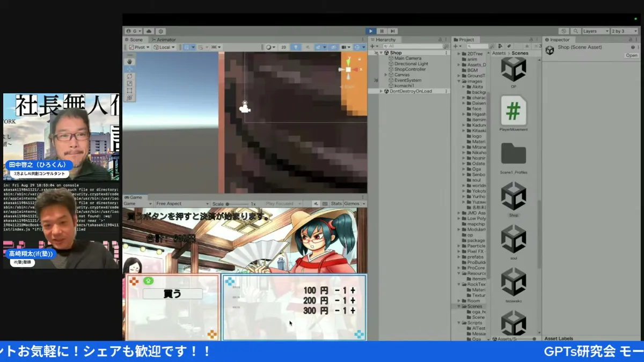Select the PlayerMovement script asset

514,111
